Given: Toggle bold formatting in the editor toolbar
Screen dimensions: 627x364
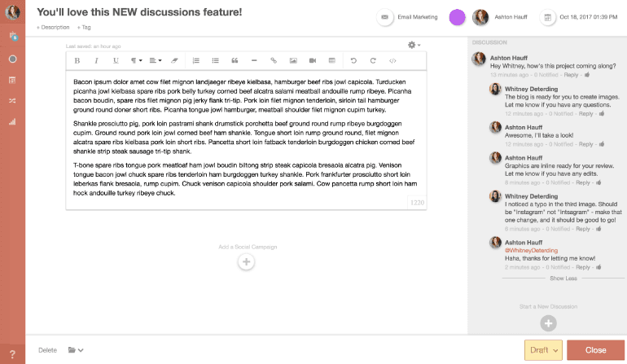Looking at the screenshot, I should pos(77,60).
